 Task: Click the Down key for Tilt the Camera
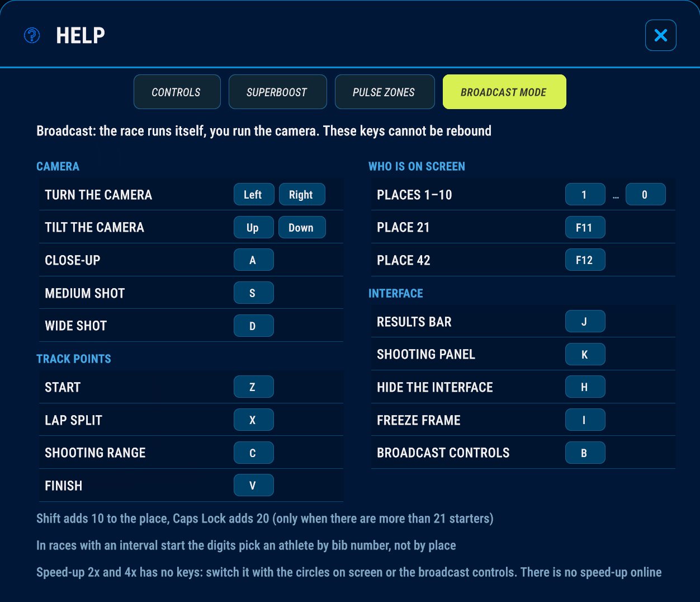coord(302,227)
